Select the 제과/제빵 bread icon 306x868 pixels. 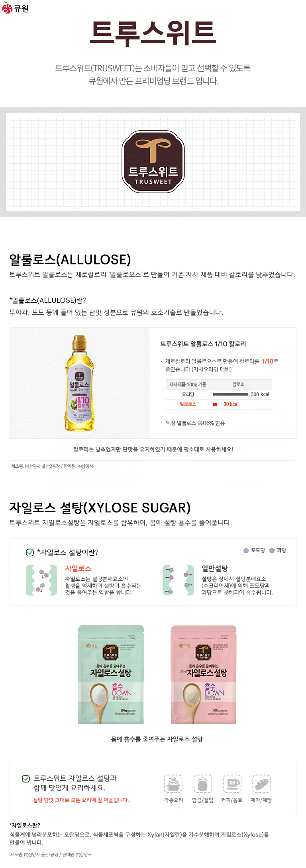click(x=261, y=784)
